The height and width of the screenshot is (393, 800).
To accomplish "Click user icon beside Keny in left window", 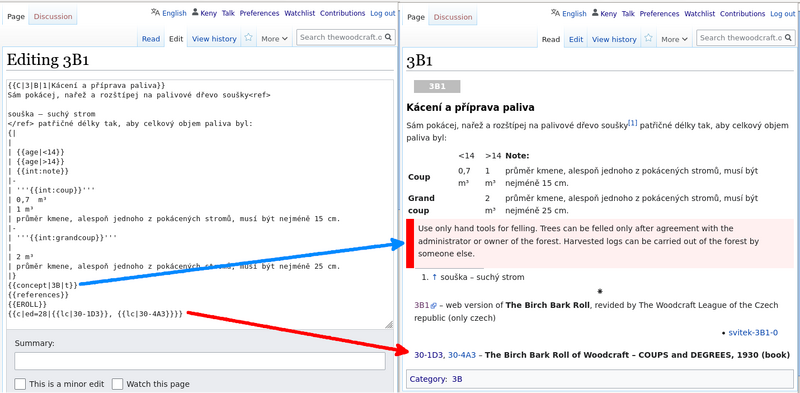I will pos(195,13).
